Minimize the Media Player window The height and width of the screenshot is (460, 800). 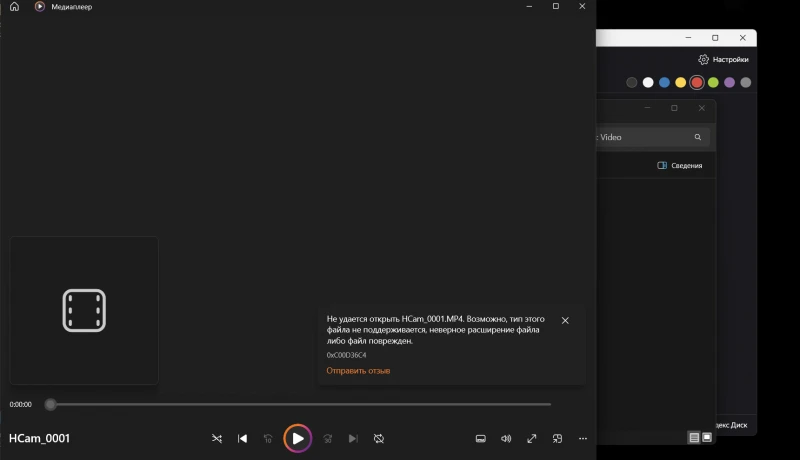tap(529, 6)
